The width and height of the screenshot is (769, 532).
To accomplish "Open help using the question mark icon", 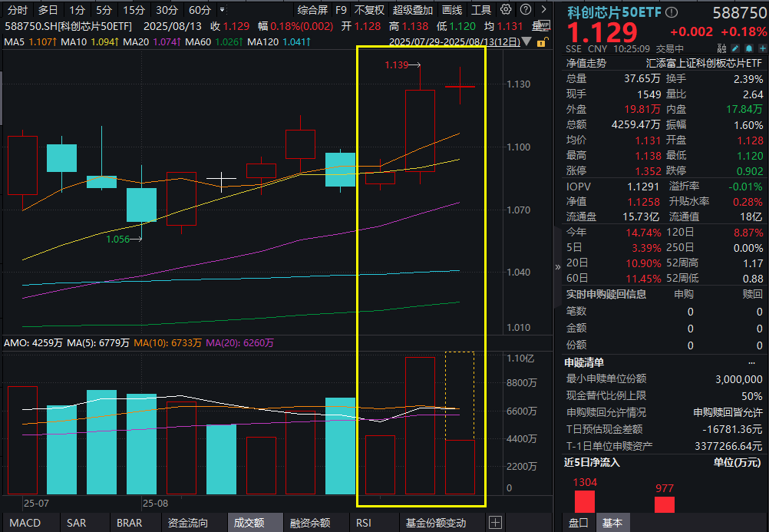I will pyautogui.click(x=526, y=10).
